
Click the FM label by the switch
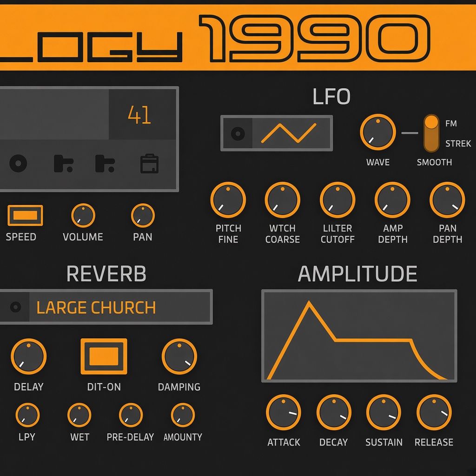click(451, 124)
